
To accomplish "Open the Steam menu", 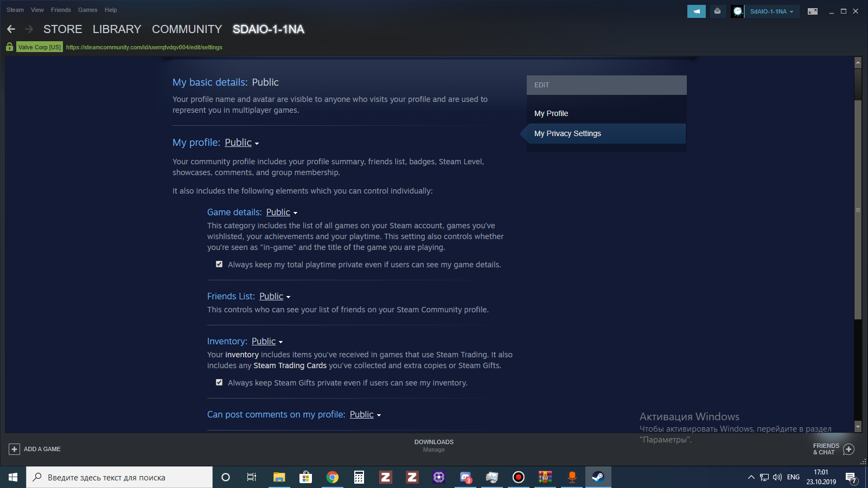I will [x=15, y=10].
